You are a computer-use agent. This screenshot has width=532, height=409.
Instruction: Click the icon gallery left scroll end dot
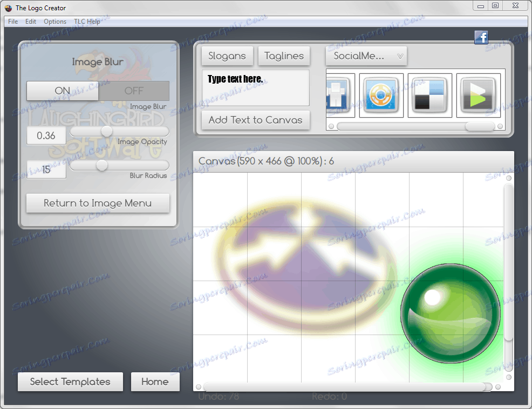pos(331,127)
